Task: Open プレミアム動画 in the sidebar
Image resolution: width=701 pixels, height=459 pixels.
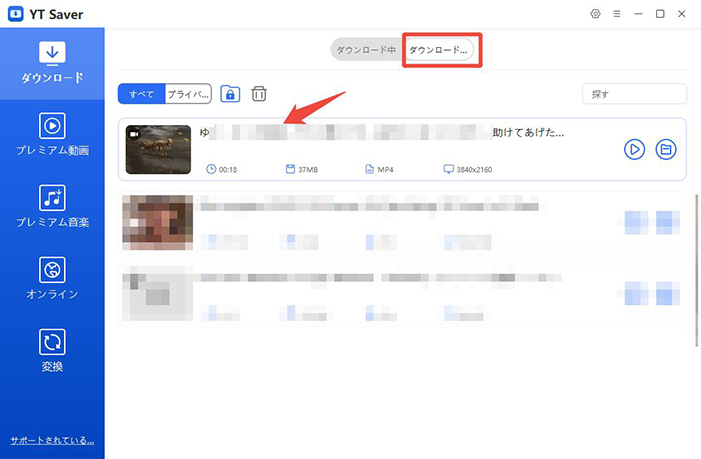Action: [52, 134]
